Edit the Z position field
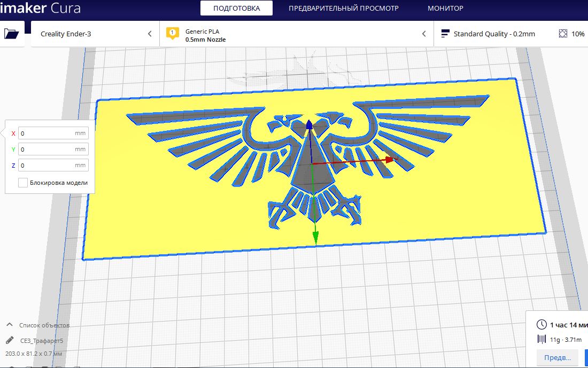 pos(53,165)
